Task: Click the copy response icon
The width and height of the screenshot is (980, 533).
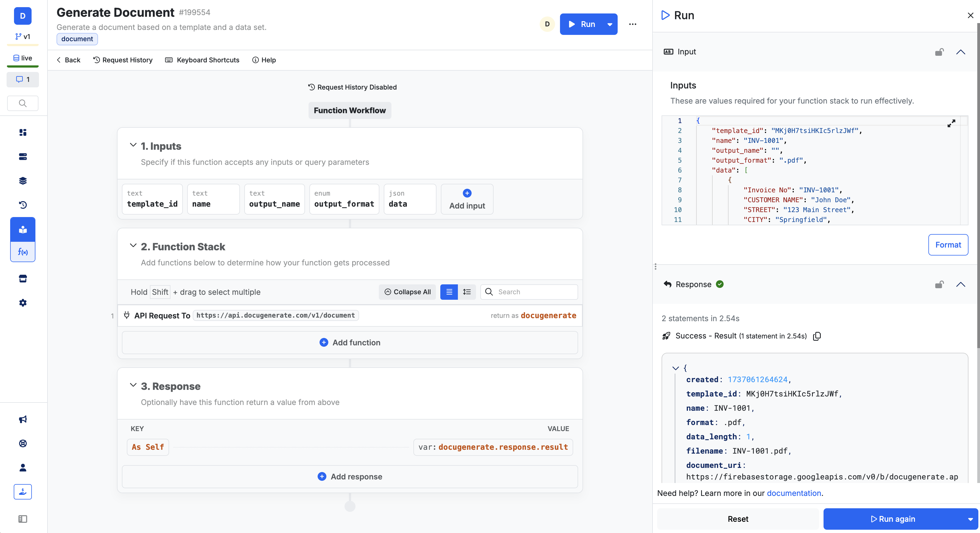Action: [817, 335]
